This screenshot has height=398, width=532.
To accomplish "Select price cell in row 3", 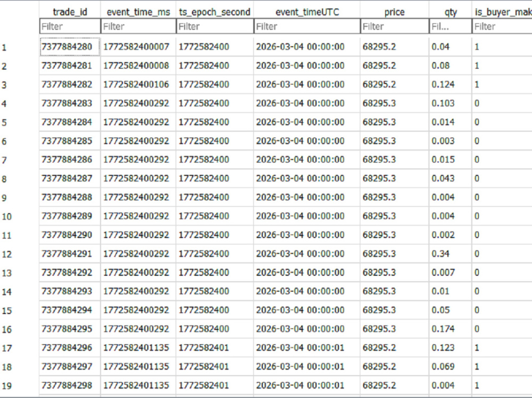I will [x=395, y=84].
